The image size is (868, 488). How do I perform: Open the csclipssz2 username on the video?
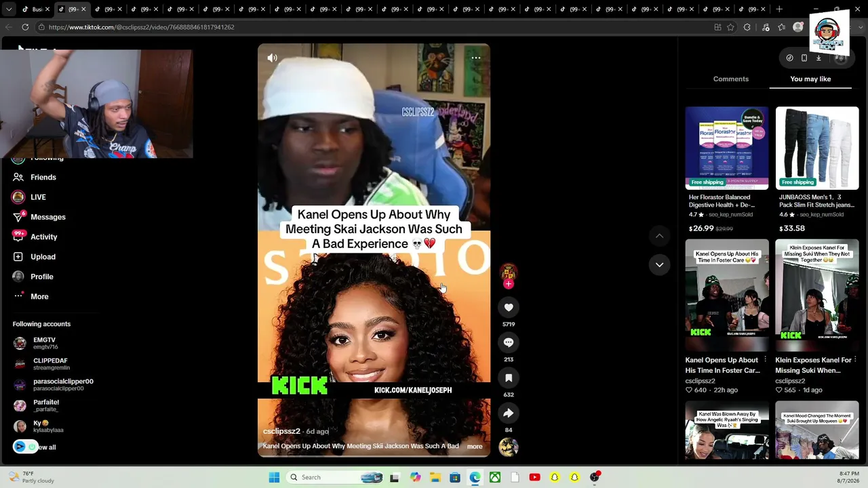point(281,432)
